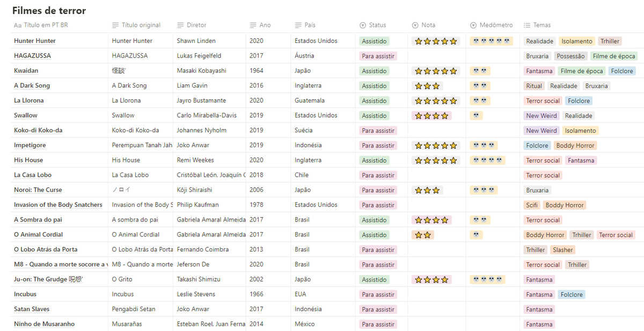Open the skull Medômetro cell for Hunter Hunter

491,41
